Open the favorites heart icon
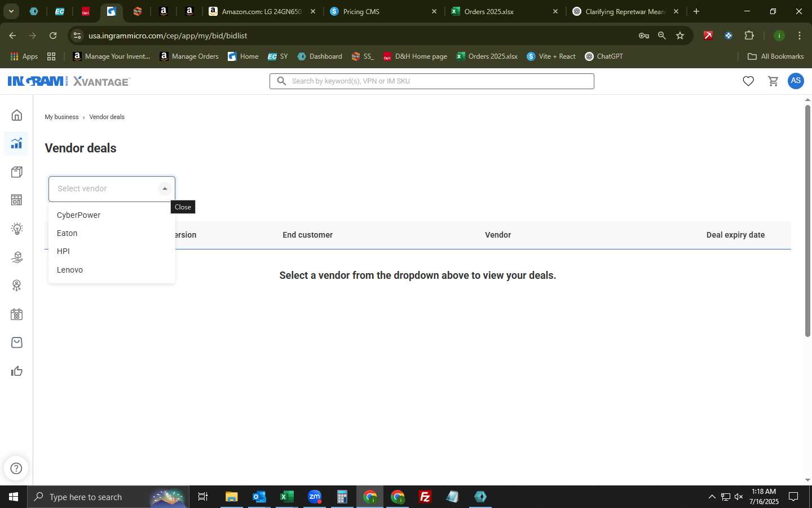Screen dimensions: 812x508 pos(748,81)
